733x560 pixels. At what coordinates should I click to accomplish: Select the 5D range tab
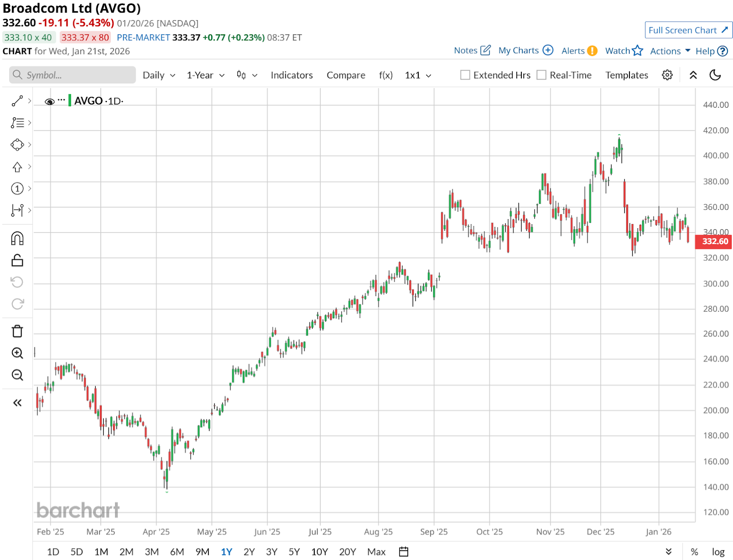(x=77, y=552)
